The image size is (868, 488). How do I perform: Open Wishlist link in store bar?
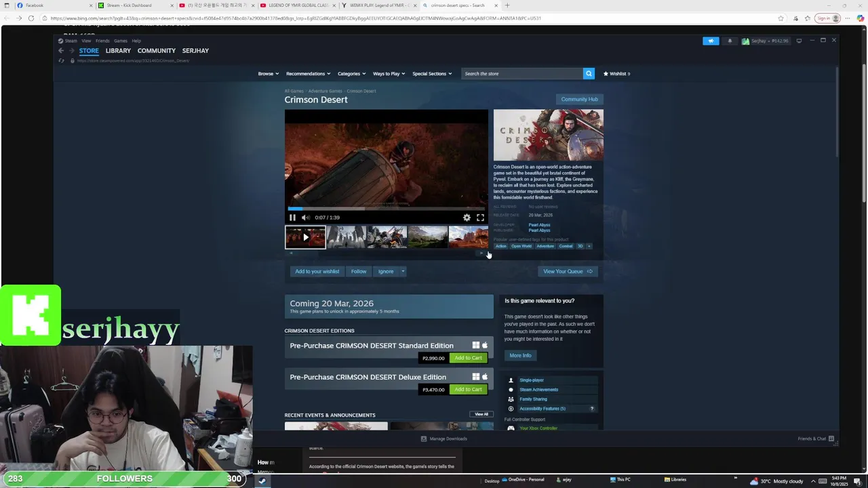tap(616, 73)
